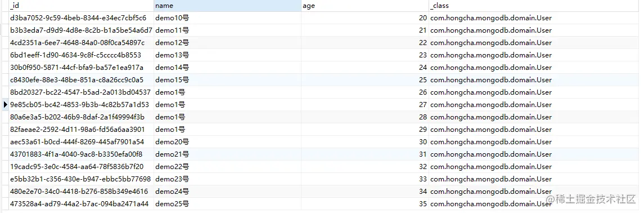
Task: Select the id cell starting with d3ba7052
Action: point(81,18)
